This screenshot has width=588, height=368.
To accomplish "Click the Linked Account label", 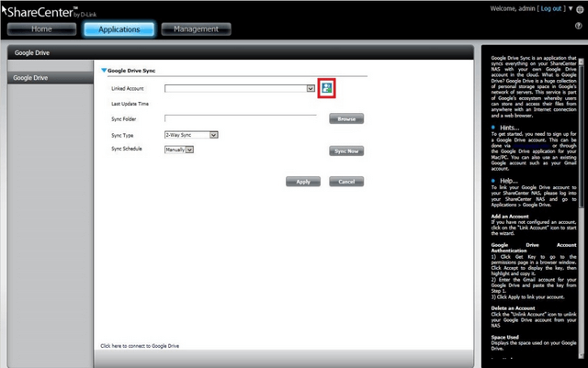I will click(127, 88).
